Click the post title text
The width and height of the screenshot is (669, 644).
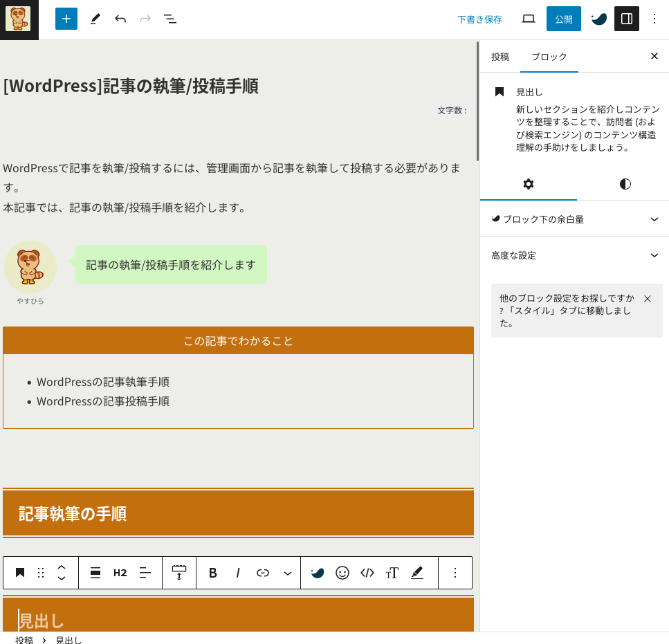(x=131, y=86)
